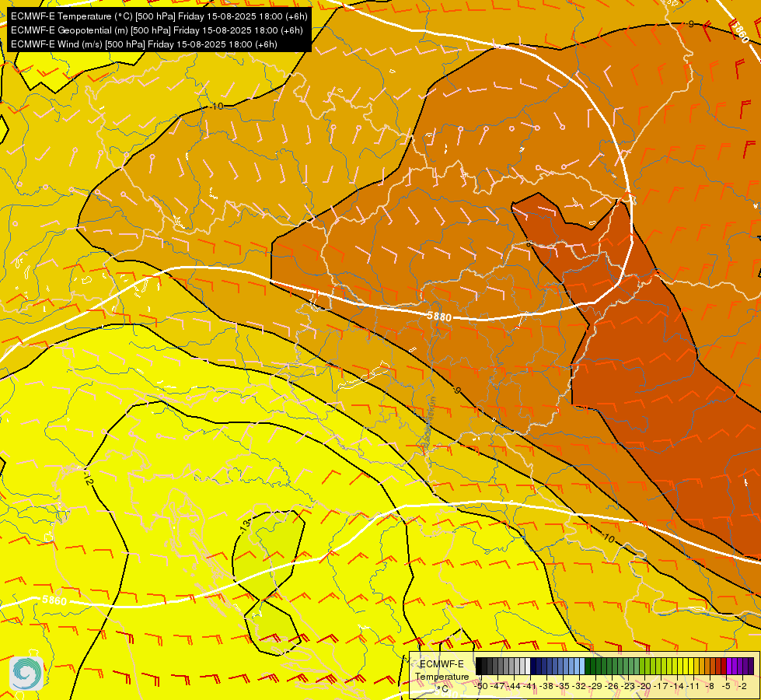Click the -2 legend tick label
Screen dimensions: 761x700
point(742,686)
